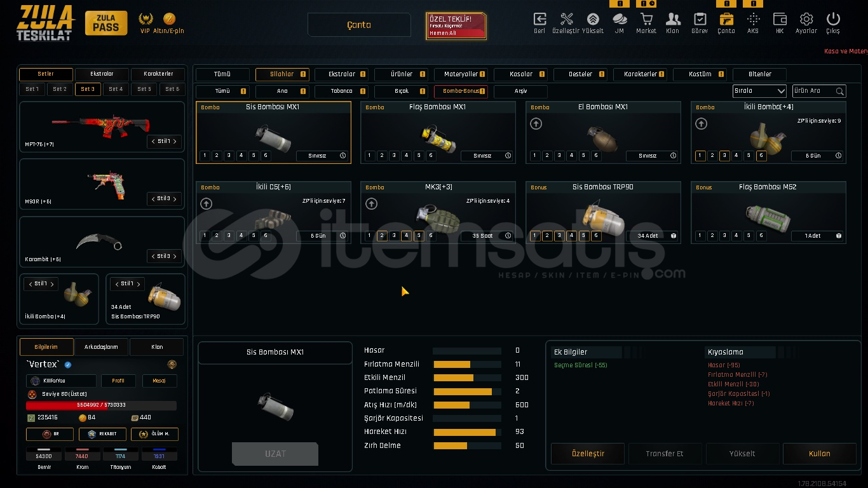Click the Ürün Ara search field

(x=819, y=91)
